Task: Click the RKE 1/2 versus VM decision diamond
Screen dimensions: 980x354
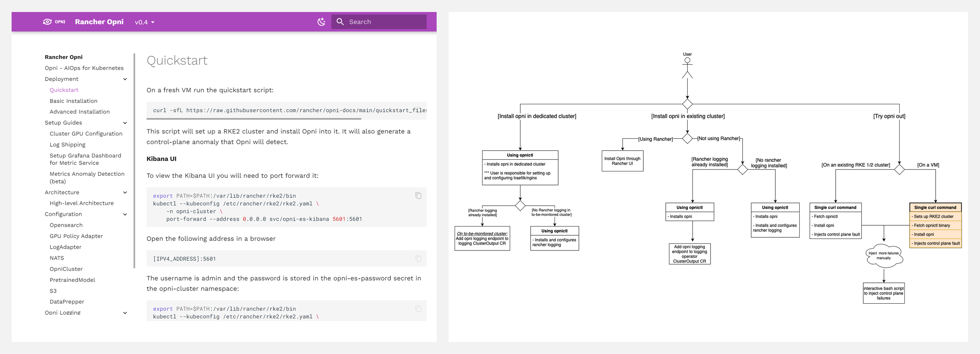Action: point(899,169)
